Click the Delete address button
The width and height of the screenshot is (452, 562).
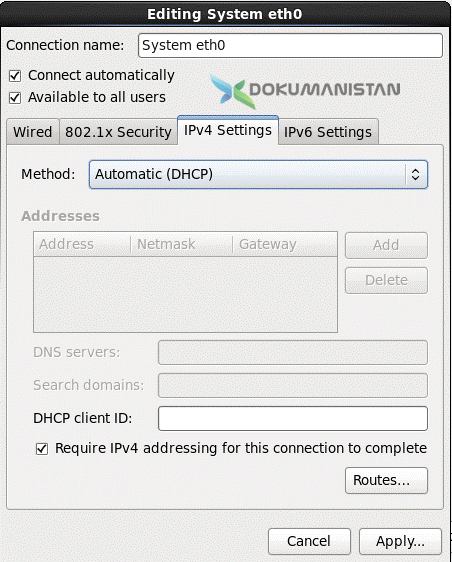tap(386, 280)
